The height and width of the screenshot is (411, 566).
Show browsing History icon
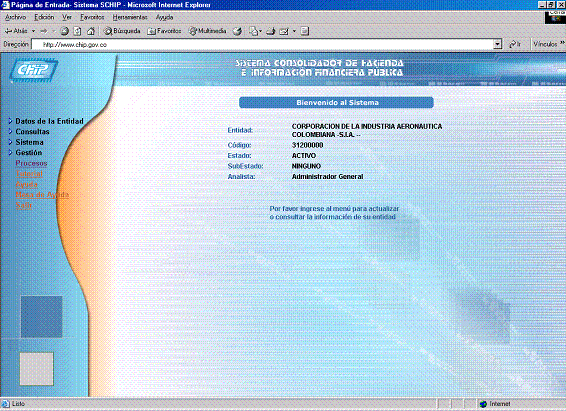click(x=237, y=31)
